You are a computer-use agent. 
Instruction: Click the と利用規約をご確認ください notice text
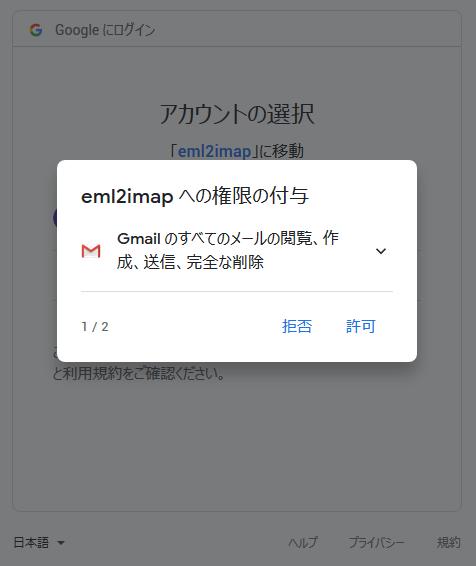pyautogui.click(x=139, y=373)
